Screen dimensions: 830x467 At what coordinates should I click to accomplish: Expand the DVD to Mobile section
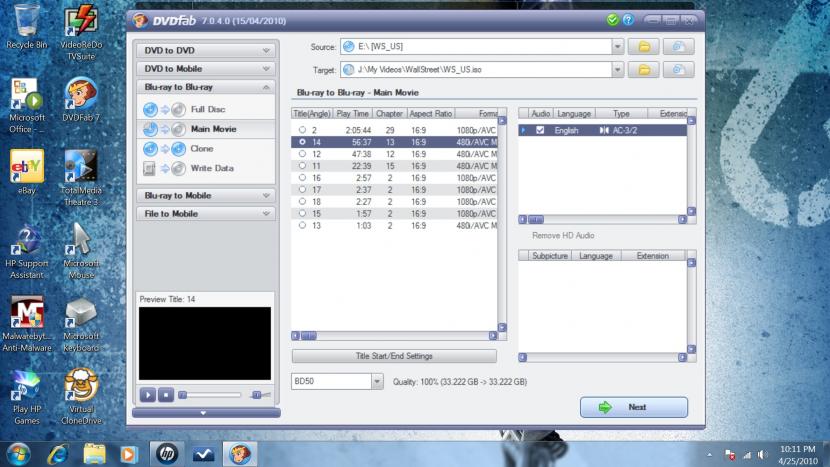pyautogui.click(x=206, y=69)
